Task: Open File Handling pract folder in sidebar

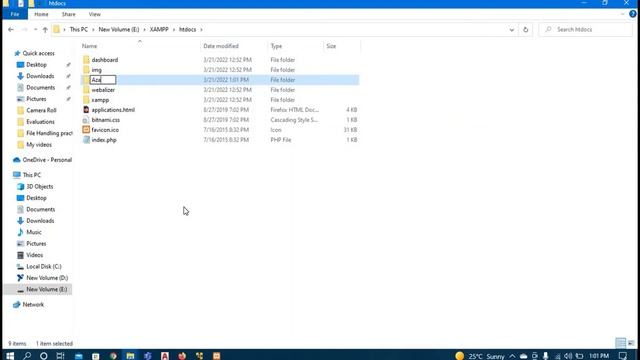Action: 49,133
